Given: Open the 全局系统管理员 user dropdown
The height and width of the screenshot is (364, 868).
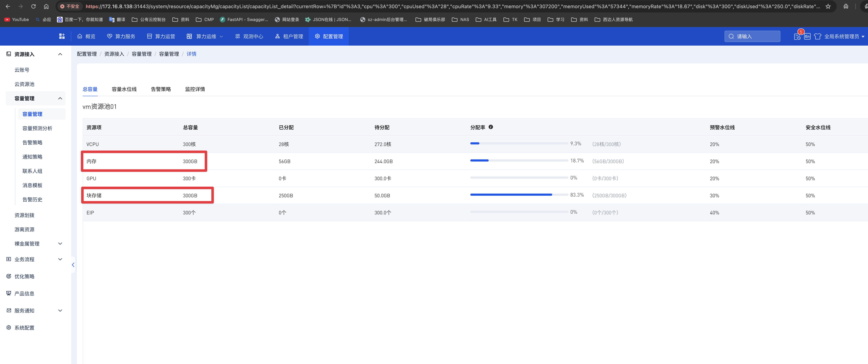Looking at the screenshot, I should click(844, 36).
